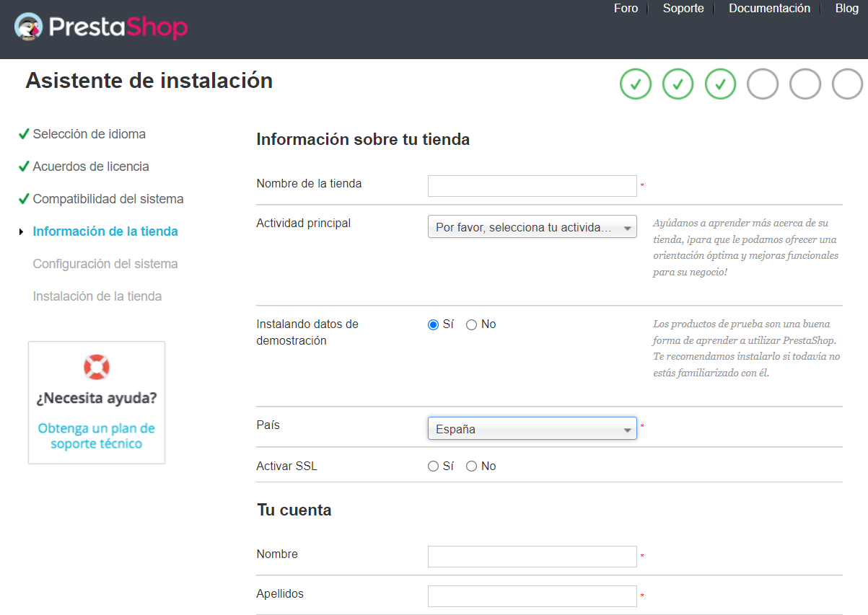
Task: Open the Foro menu item
Action: click(625, 9)
